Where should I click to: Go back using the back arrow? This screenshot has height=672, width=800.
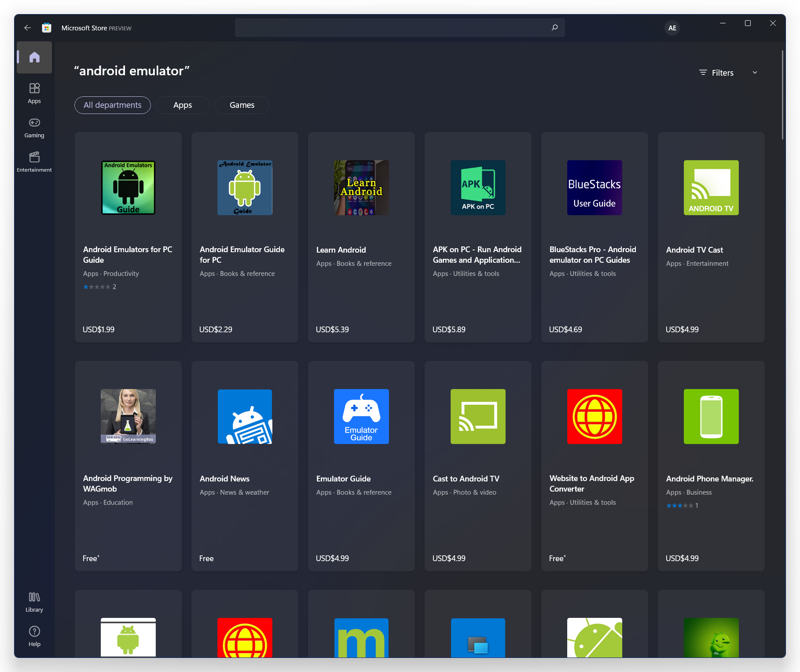tap(28, 28)
